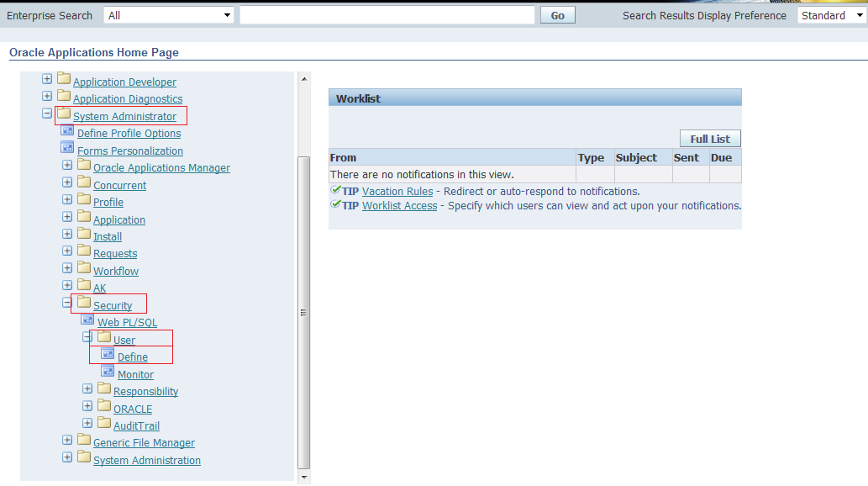
Task: Click the User folder icon
Action: [x=104, y=338]
